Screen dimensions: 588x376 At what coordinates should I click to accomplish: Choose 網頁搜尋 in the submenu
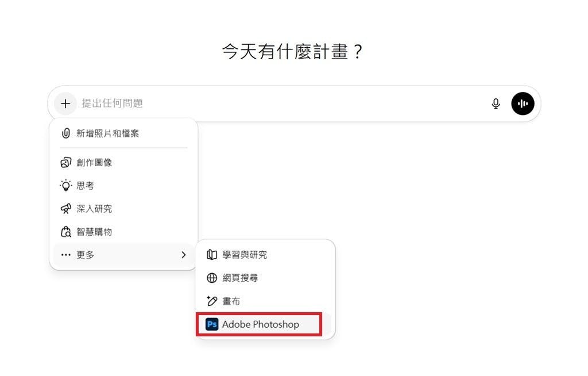(241, 278)
